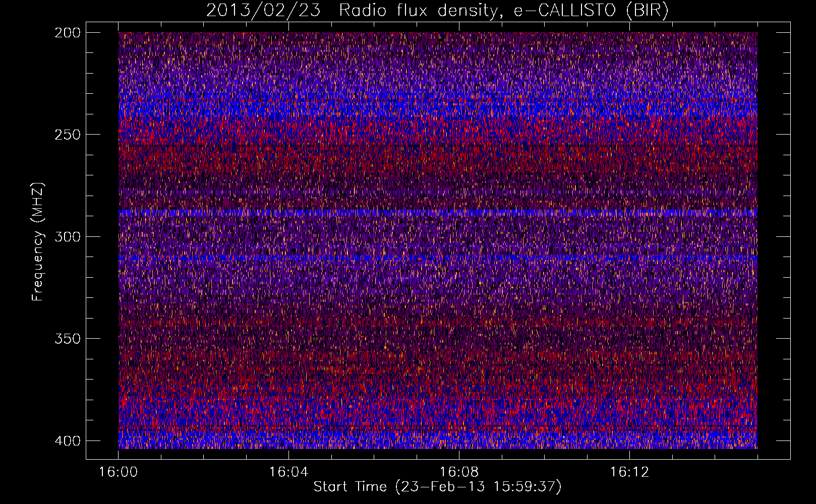Click the 200 frequency tick label
Screen dimensions: 816x504
point(67,33)
